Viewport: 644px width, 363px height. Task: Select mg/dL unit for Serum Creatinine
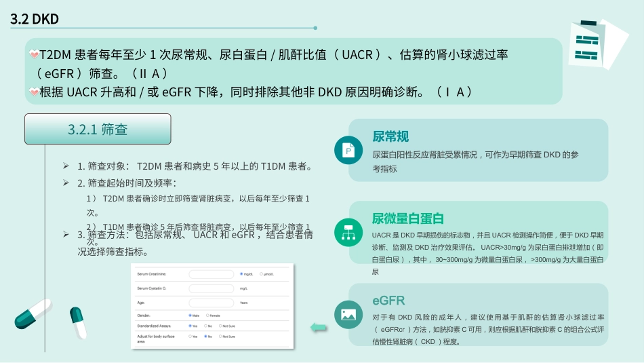tap(241, 274)
